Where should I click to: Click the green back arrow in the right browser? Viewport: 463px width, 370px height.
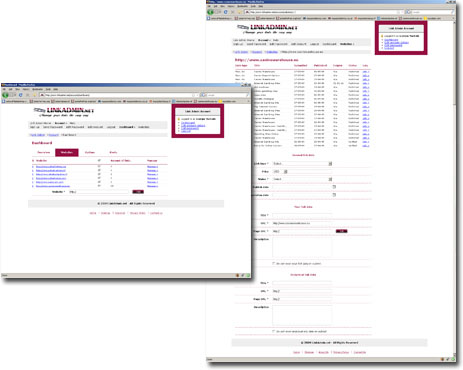210,12
